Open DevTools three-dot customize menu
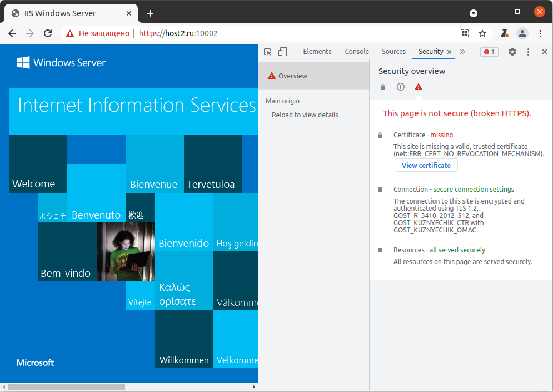Viewport: 553px width, 392px height. coord(529,52)
